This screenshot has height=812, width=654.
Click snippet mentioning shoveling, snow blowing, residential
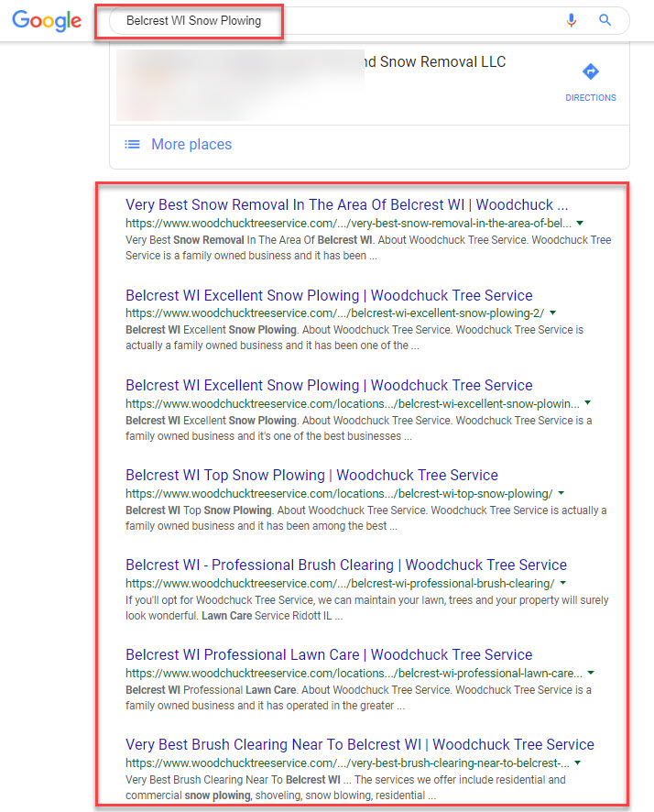coord(345,787)
